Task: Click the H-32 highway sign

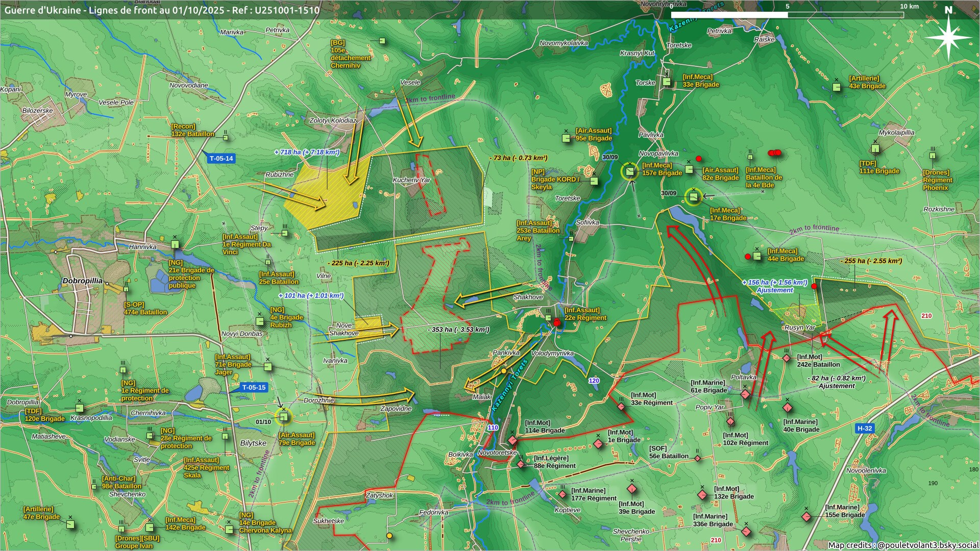Action: [865, 428]
